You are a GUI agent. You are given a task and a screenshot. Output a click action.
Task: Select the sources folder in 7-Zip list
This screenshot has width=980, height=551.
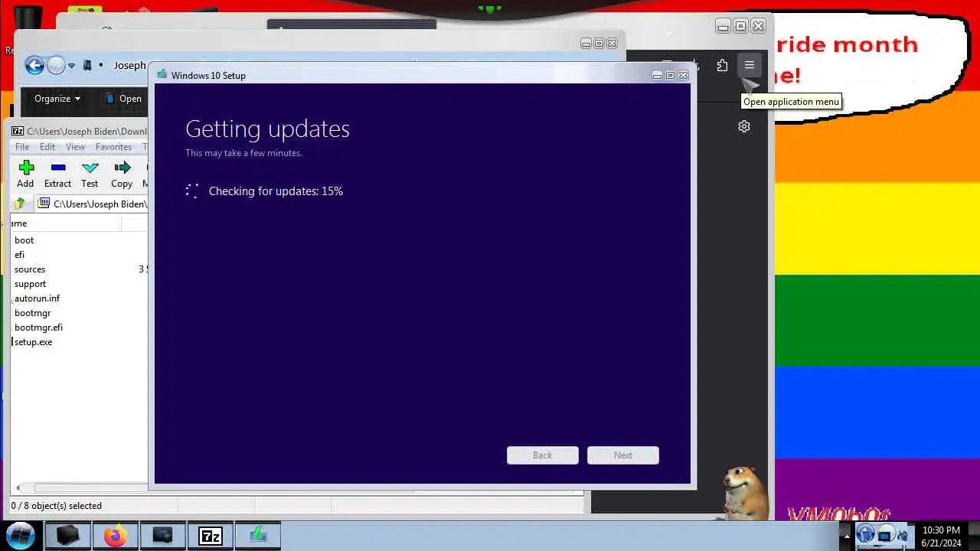[x=30, y=269]
